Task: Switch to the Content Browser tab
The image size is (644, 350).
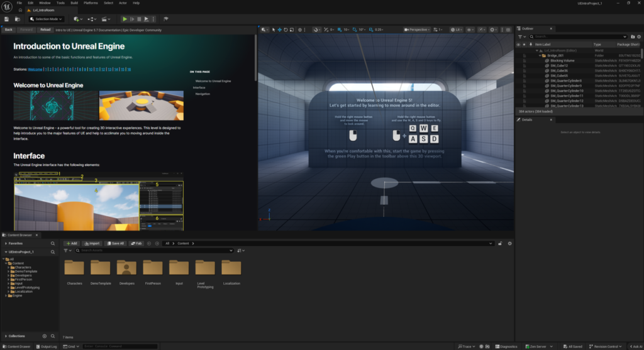Action: coord(19,235)
